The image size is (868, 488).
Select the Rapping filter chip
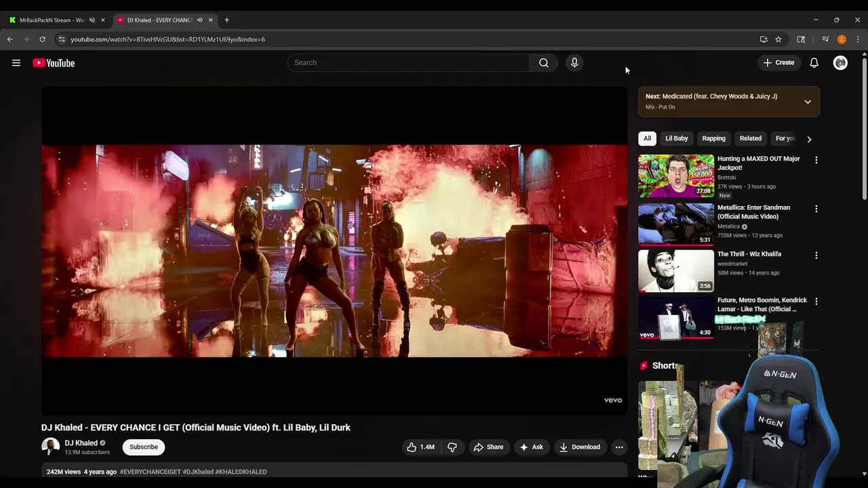(713, 138)
